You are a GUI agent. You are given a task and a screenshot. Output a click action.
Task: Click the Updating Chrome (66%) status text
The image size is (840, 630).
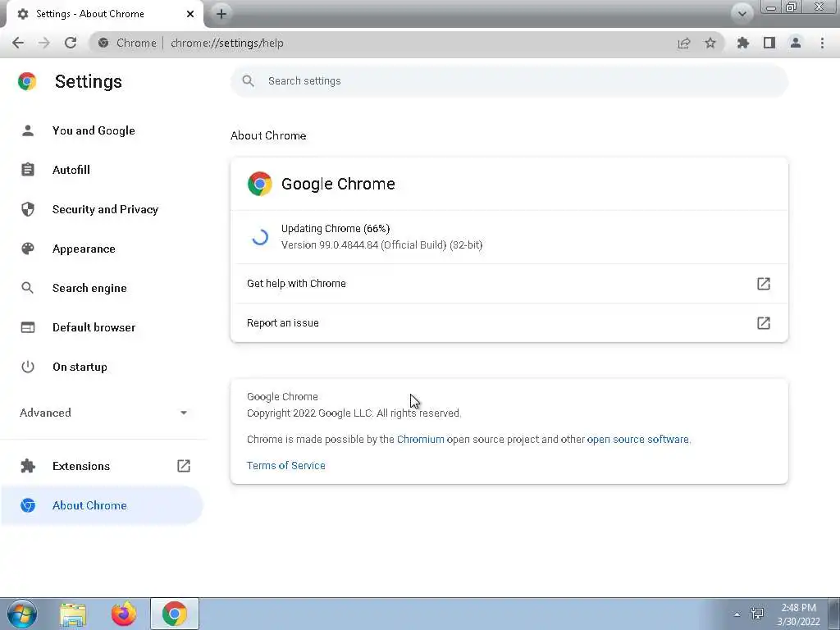336,229
